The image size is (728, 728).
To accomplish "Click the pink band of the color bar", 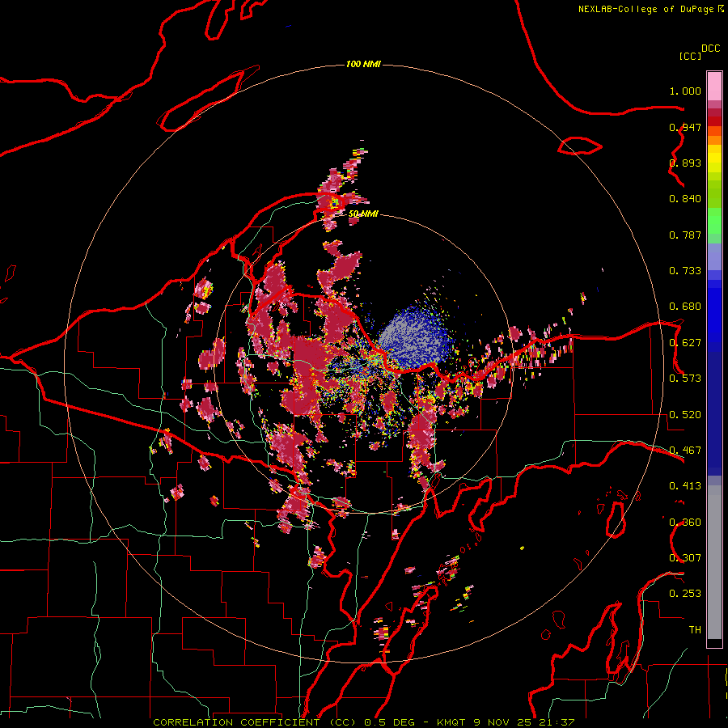I will coord(714,87).
